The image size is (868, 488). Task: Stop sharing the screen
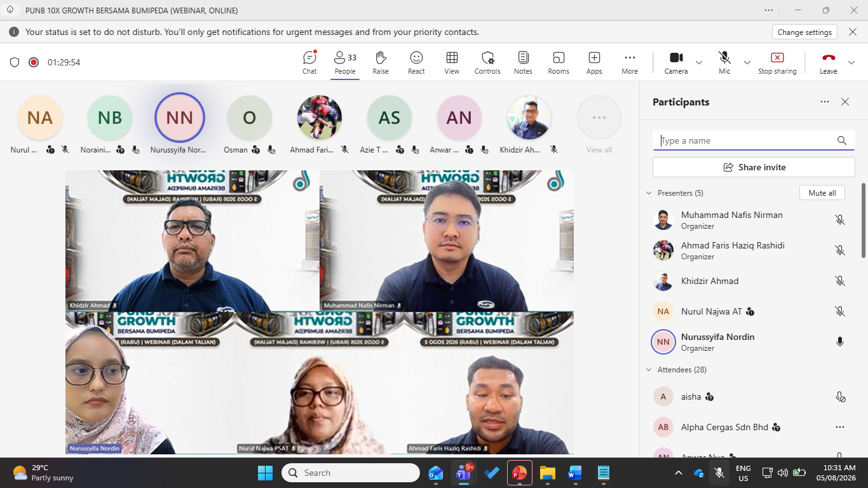click(x=777, y=62)
